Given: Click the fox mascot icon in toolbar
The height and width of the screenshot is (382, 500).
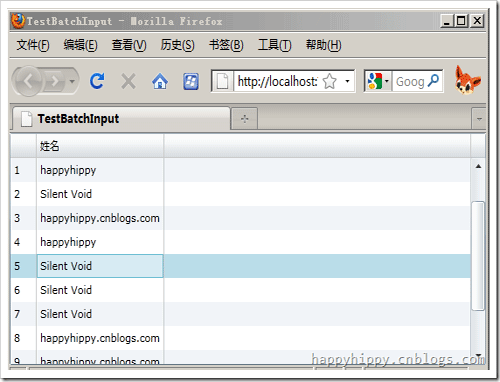Looking at the screenshot, I should point(467,80).
